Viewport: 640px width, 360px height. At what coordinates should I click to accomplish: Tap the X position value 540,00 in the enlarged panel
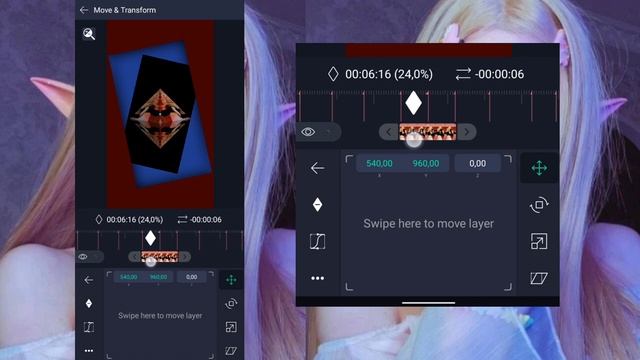point(379,164)
